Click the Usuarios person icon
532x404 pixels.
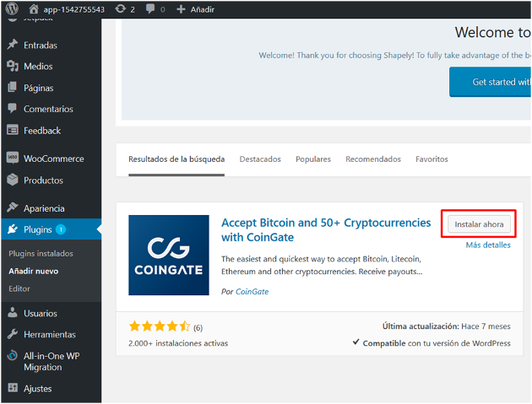[13, 313]
